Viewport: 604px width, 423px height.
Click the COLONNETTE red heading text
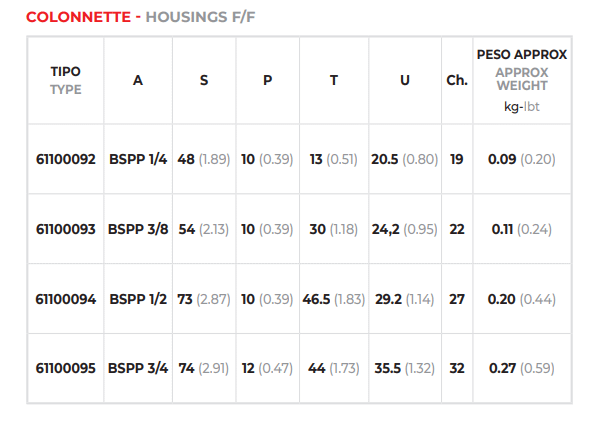79,17
